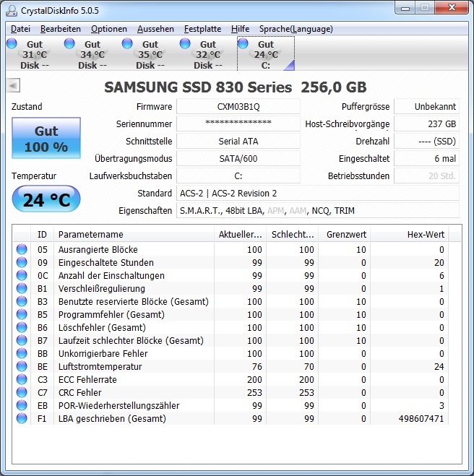474x476 pixels.
Task: Click the Host-Schreibvorgänge value 237 GB
Action: pyautogui.click(x=426, y=124)
